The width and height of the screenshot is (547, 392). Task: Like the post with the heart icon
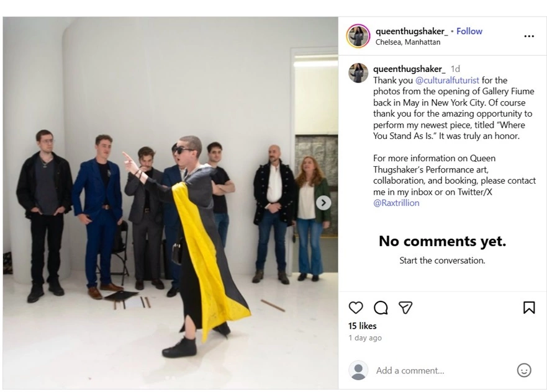[356, 308]
